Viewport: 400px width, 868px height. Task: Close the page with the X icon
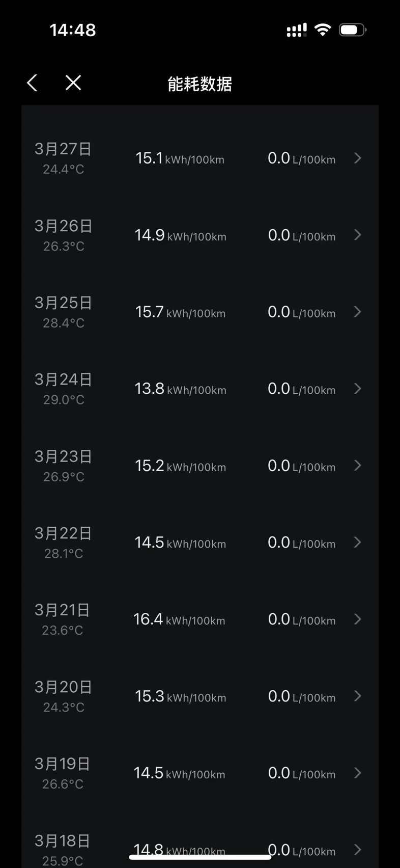(73, 83)
